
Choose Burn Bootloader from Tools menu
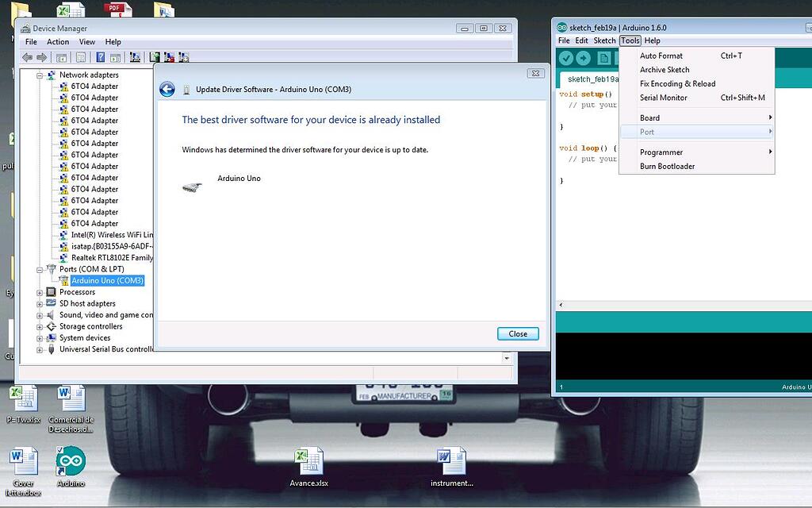pos(697,166)
